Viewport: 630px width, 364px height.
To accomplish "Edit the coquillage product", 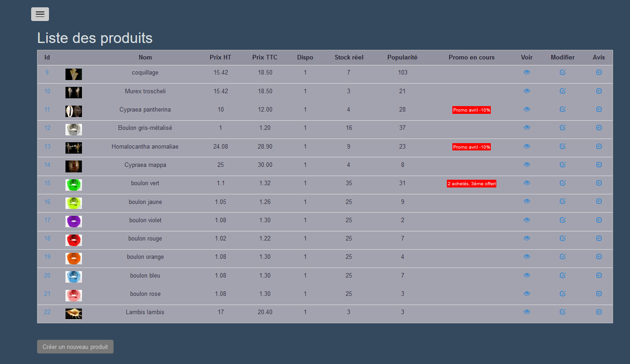I will (x=563, y=72).
